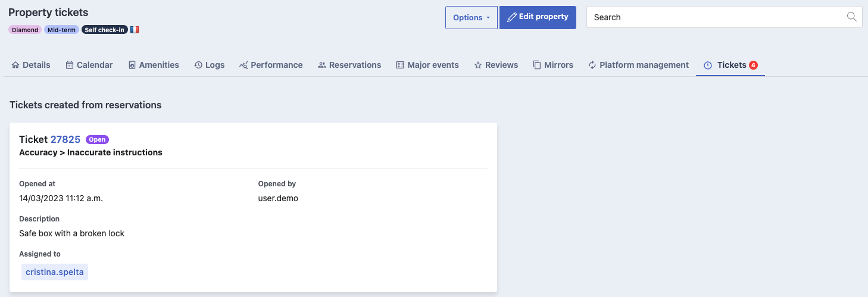Switch to the Reservations tab

(349, 65)
